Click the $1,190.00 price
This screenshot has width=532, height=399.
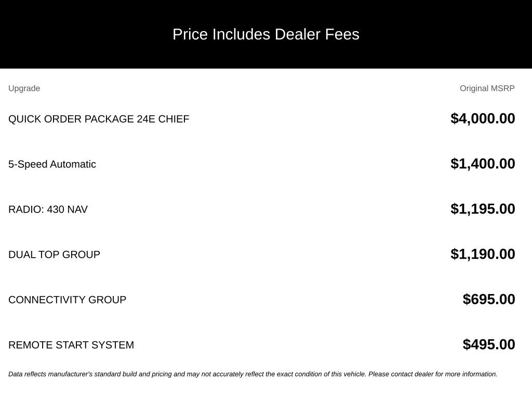483,254
